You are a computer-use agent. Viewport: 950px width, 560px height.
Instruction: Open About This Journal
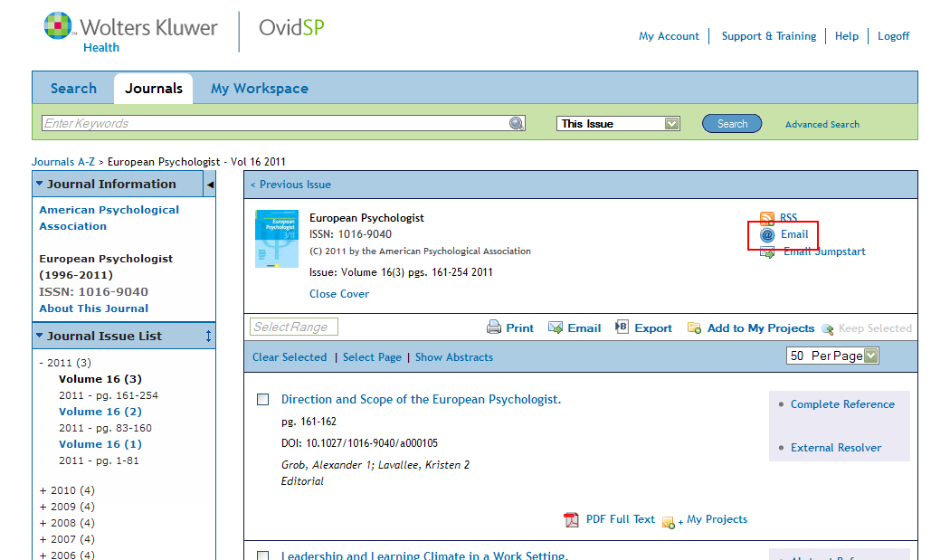click(94, 308)
